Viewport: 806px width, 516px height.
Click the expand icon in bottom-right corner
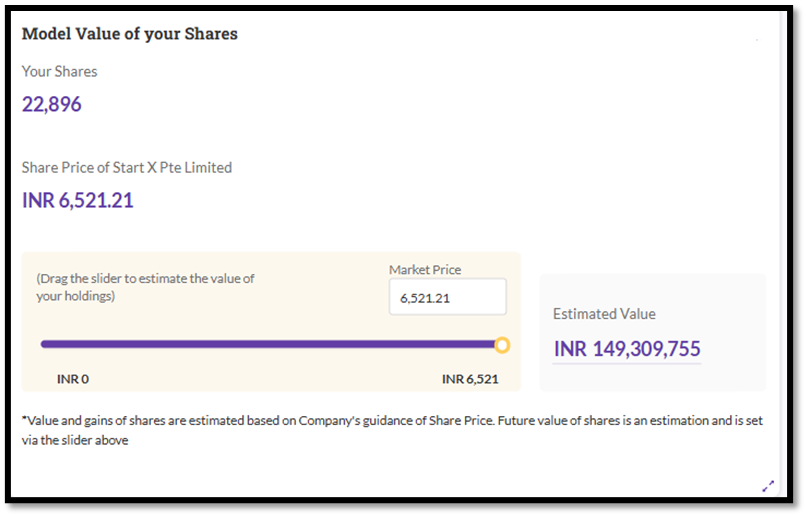tap(768, 486)
